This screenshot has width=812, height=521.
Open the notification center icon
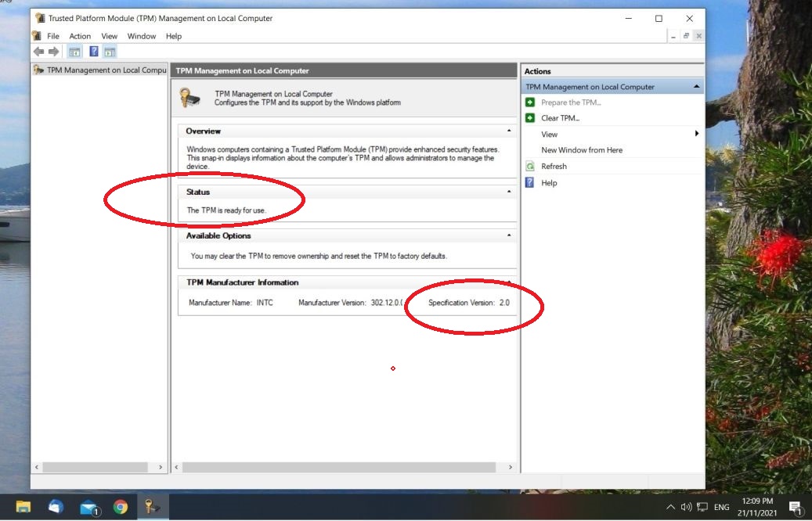[x=796, y=508]
